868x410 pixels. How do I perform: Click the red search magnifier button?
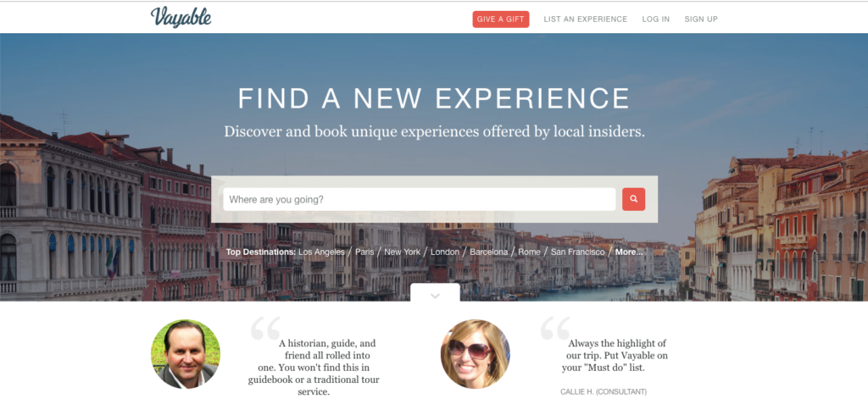click(633, 199)
